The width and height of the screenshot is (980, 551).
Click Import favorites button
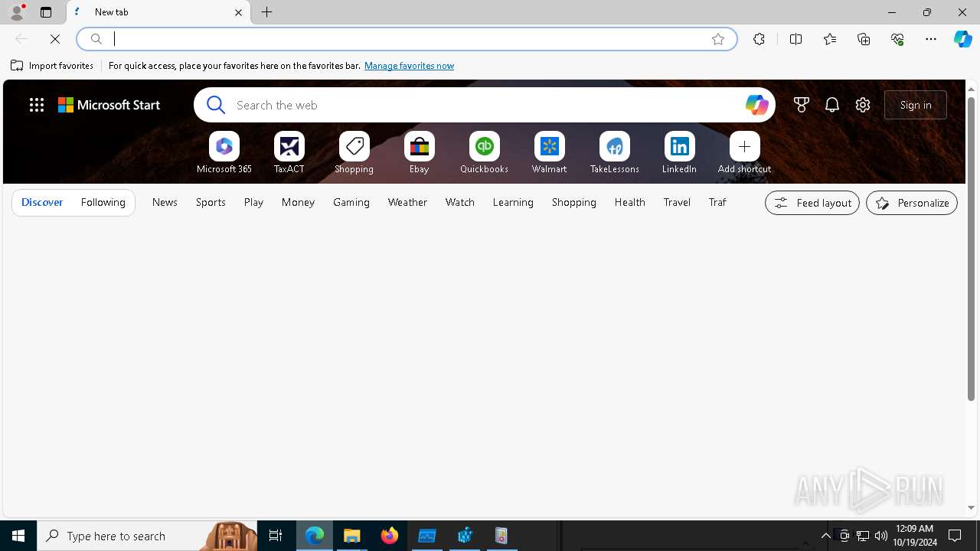coord(52,66)
